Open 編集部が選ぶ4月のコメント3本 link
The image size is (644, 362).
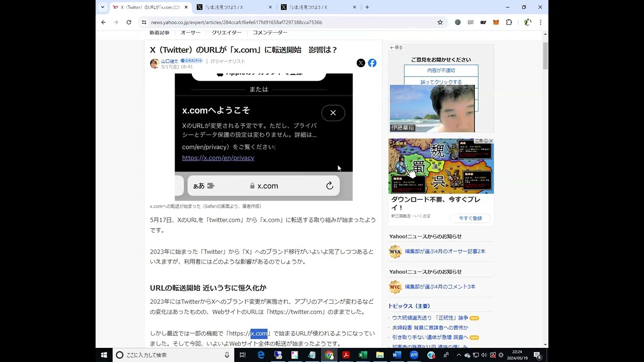tap(440, 287)
